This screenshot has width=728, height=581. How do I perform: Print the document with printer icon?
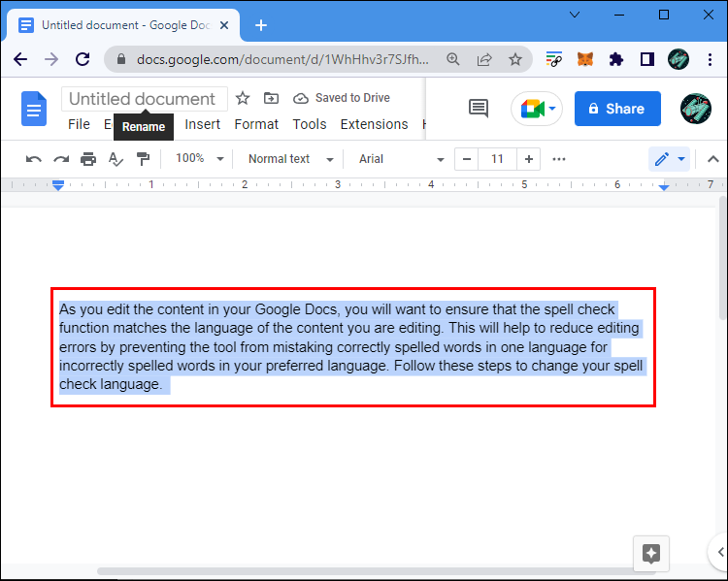88,159
